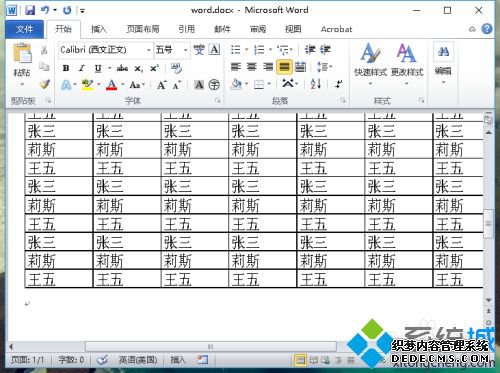
Task: Toggle Italic formatting
Action: point(82,68)
